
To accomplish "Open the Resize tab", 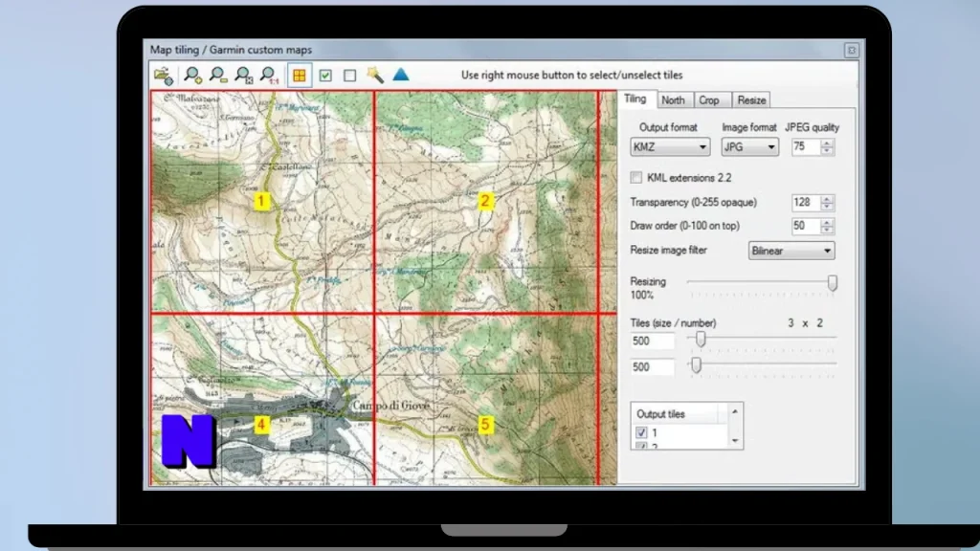I will pos(751,99).
